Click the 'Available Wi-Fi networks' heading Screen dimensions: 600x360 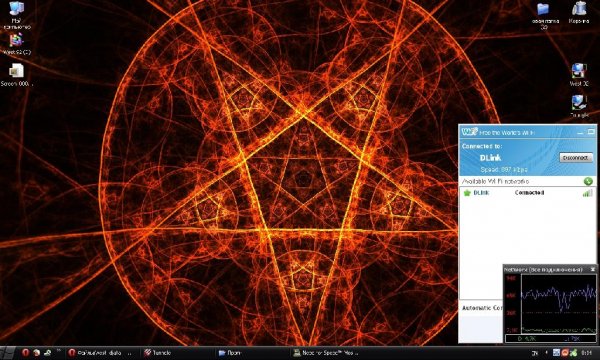point(495,181)
